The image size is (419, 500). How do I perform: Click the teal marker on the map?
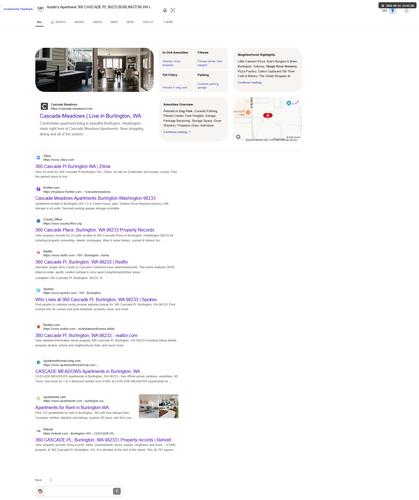pos(289,103)
